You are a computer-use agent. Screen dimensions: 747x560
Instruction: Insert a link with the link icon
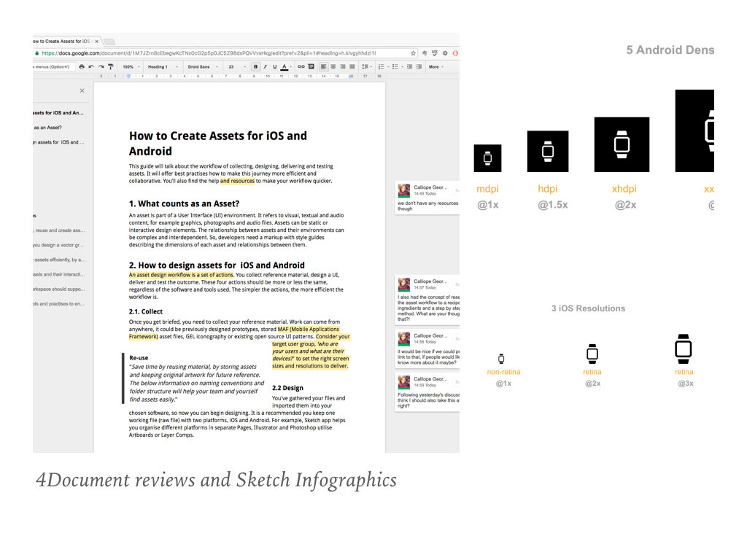(x=301, y=66)
